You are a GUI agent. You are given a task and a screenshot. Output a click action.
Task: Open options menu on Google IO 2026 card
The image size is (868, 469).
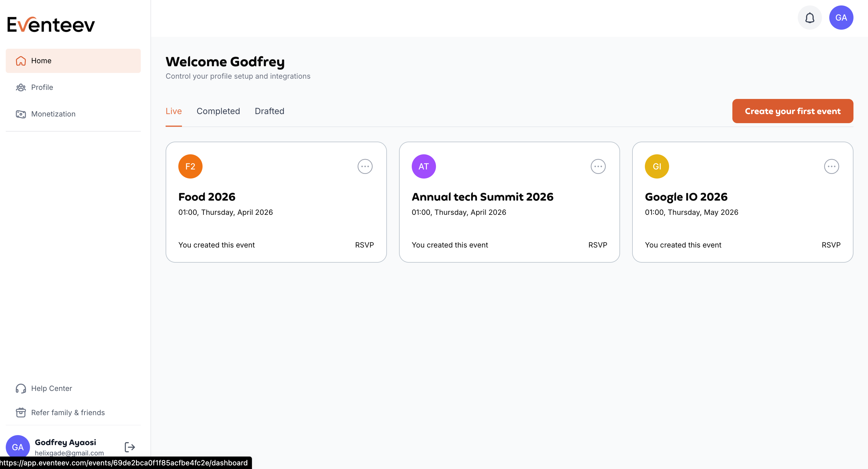tap(831, 166)
